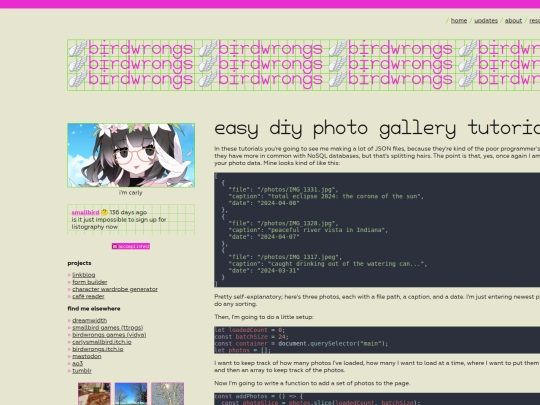Open the blue sky trees thumbnail
Image resolution: width=540 pixels, height=405 pixels.
point(131,394)
